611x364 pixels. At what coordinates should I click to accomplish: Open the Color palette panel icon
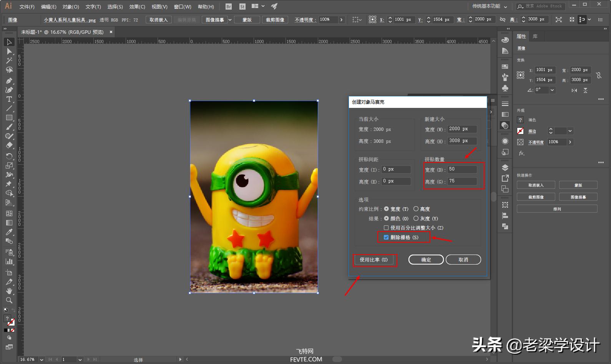[505, 40]
